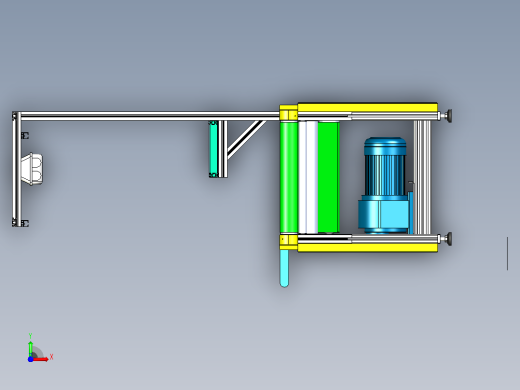This screenshot has width=520, height=390.
Task: Click the left vertical aluminum post
Action: (17, 169)
